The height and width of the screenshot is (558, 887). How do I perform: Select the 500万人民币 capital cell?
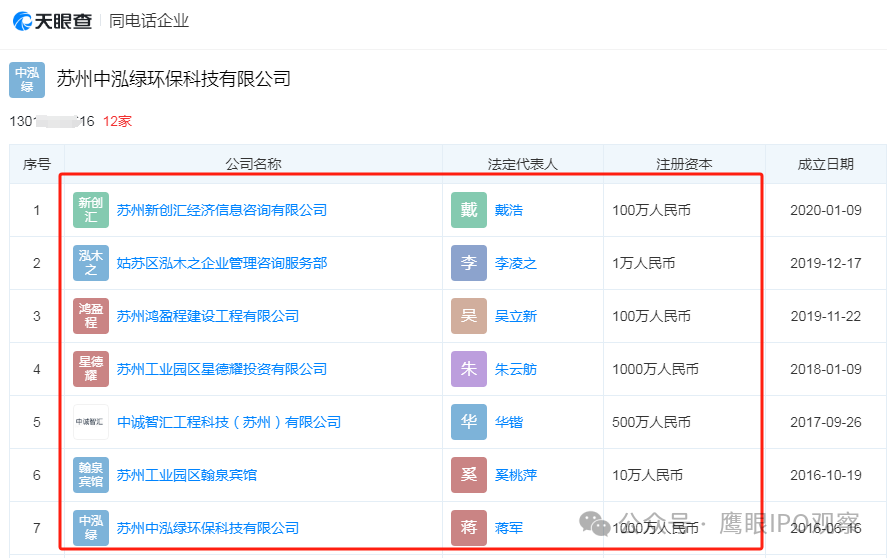tap(651, 422)
